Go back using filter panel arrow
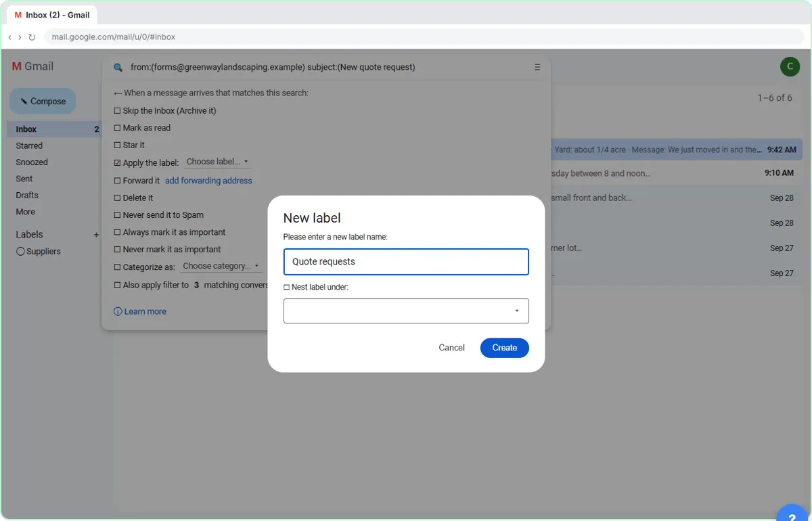The height and width of the screenshot is (521, 812). tap(118, 93)
